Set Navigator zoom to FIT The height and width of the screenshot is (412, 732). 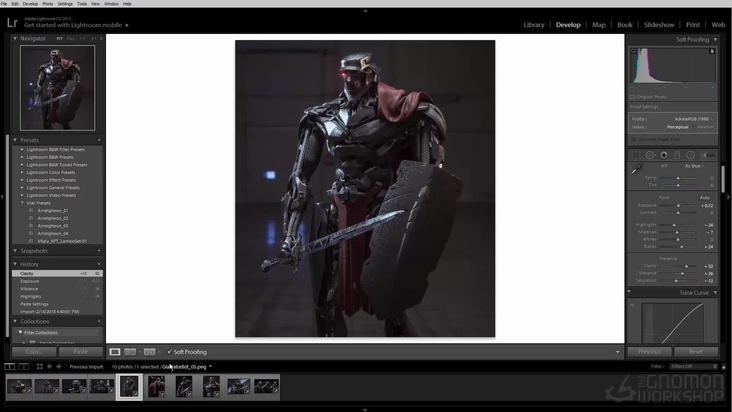59,39
